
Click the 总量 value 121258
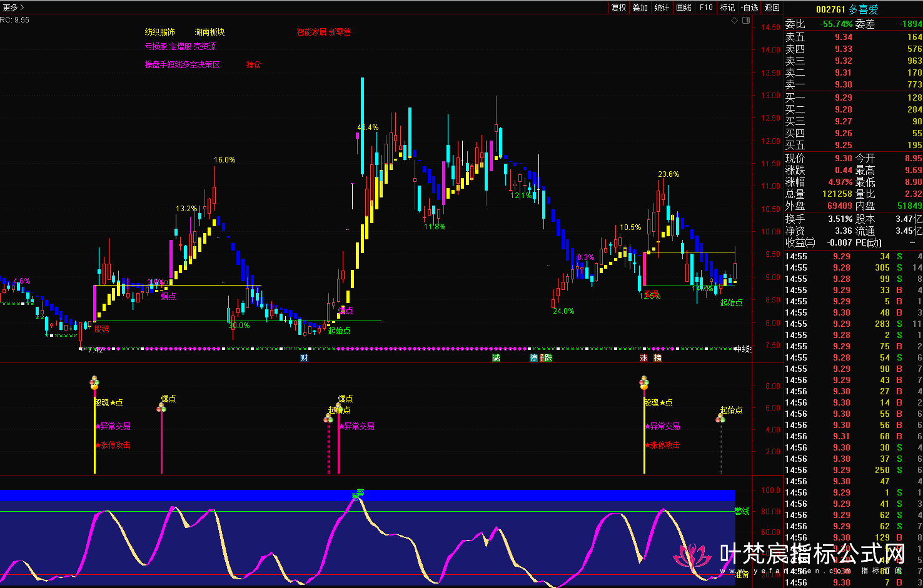pyautogui.click(x=837, y=194)
